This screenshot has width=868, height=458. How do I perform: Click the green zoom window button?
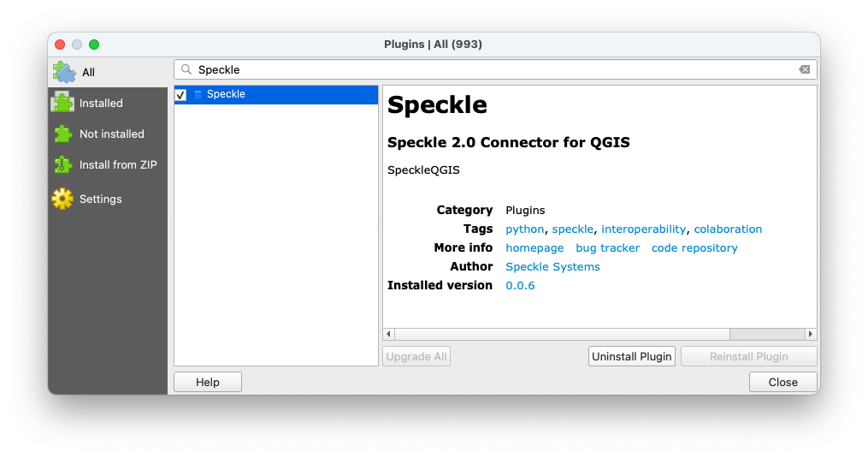coord(94,45)
